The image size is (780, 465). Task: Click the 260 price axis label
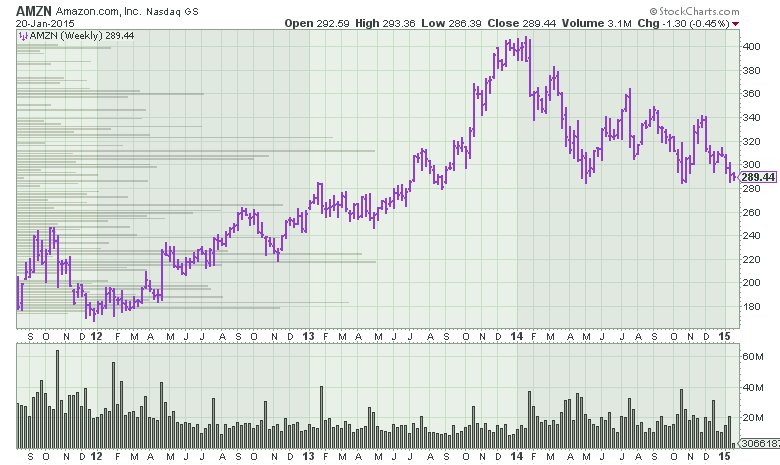point(751,212)
